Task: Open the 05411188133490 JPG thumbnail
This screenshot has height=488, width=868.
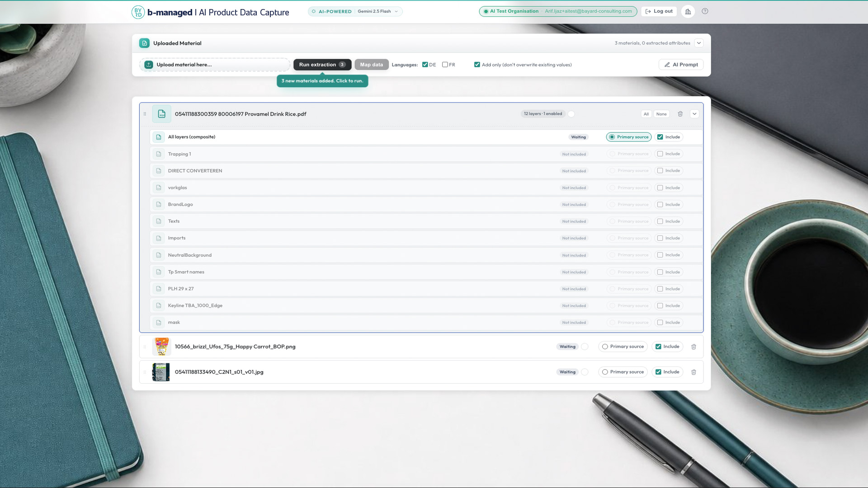Action: pos(161,372)
